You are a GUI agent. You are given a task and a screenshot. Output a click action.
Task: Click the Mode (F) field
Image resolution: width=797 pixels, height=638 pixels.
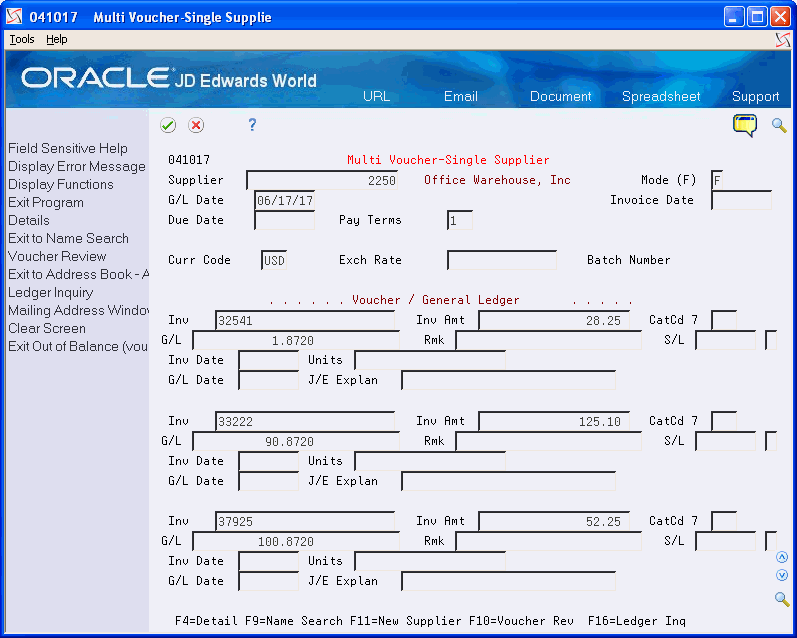tap(717, 180)
